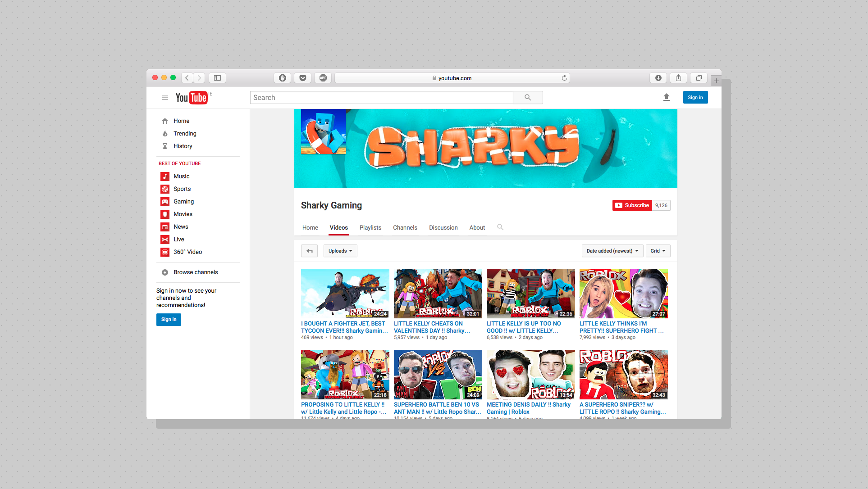
Task: Open Gaming in Best of YouTube
Action: tap(183, 202)
